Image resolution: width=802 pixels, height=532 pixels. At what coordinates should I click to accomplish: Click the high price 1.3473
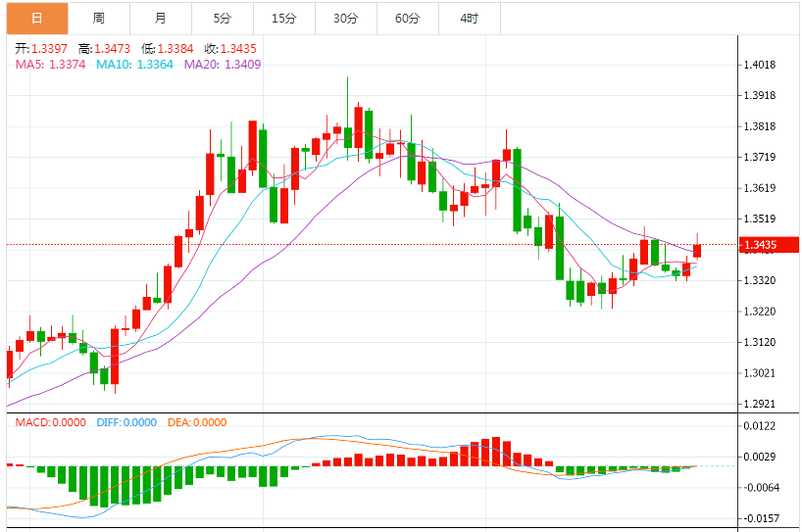pos(113,49)
